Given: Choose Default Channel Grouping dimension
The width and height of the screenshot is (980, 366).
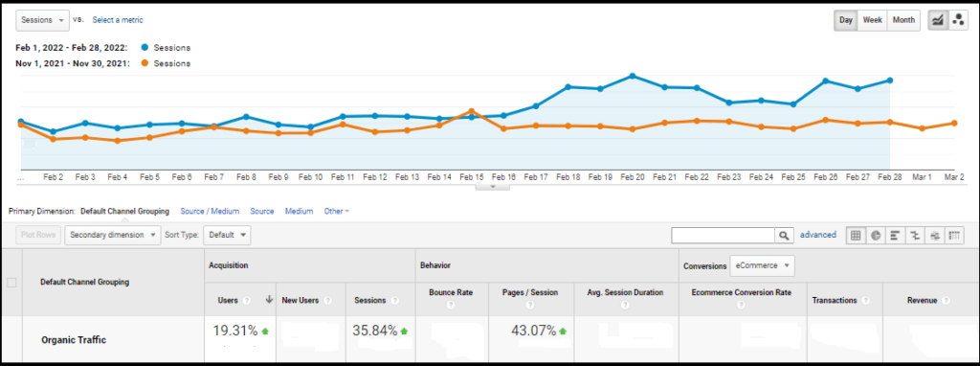Looking at the screenshot, I should coord(125,212).
